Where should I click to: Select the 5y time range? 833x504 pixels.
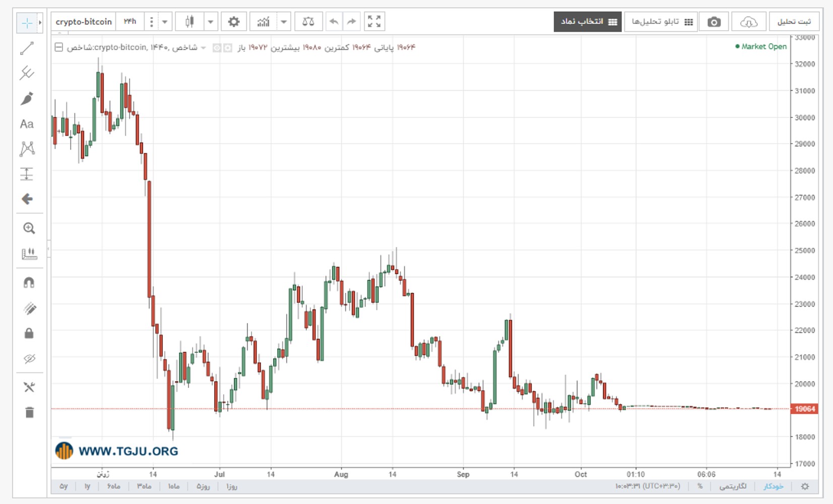tap(63, 486)
